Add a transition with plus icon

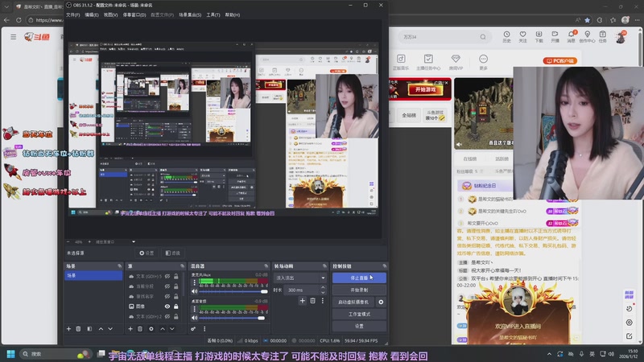tap(303, 301)
